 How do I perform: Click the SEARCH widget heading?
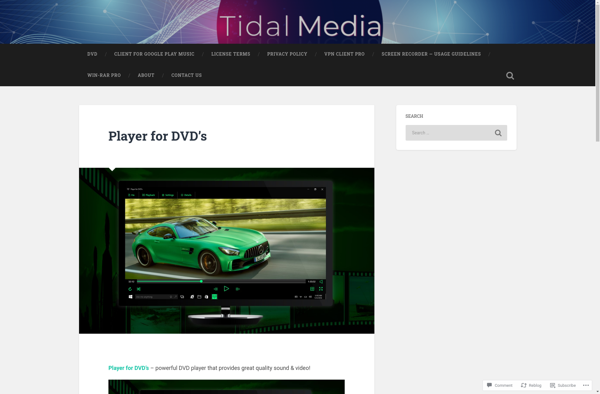coord(414,116)
